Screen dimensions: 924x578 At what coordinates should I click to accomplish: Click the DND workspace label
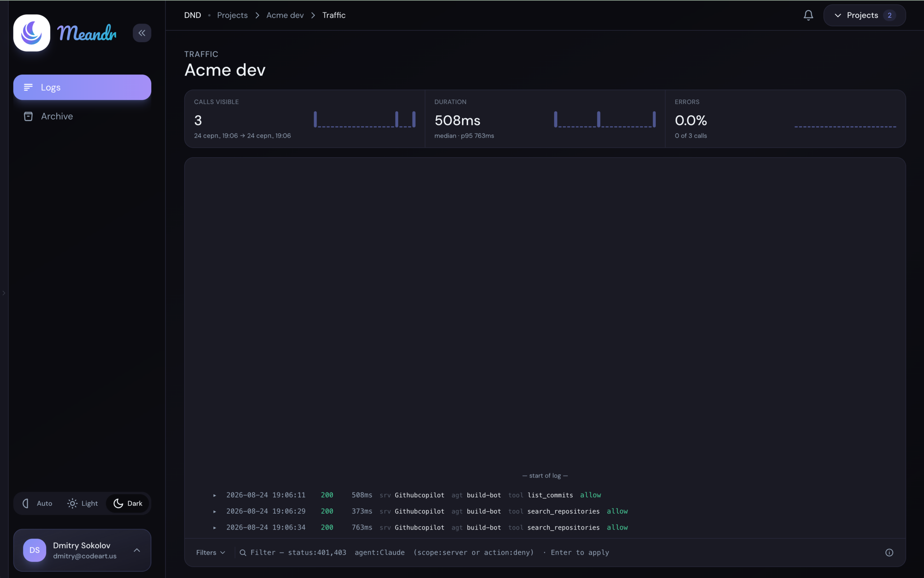tap(192, 15)
